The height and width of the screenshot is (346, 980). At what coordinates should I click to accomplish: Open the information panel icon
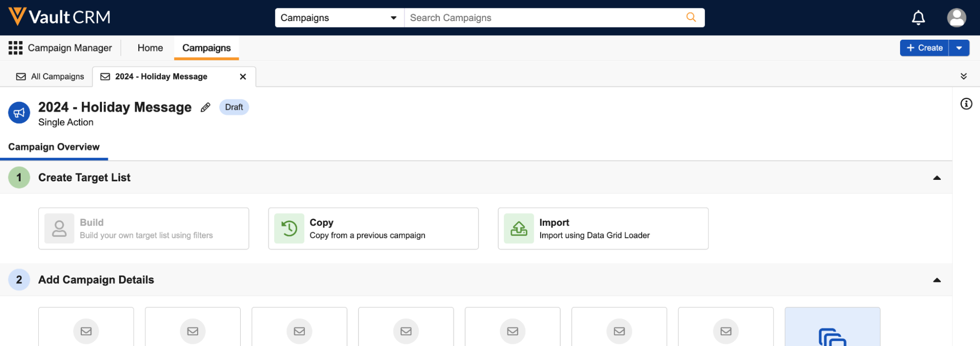(966, 104)
